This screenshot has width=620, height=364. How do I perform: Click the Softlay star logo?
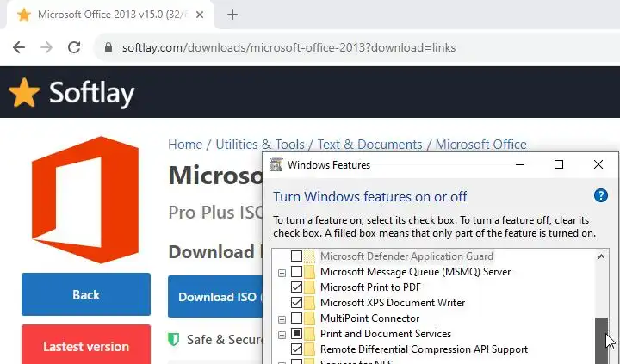point(24,92)
